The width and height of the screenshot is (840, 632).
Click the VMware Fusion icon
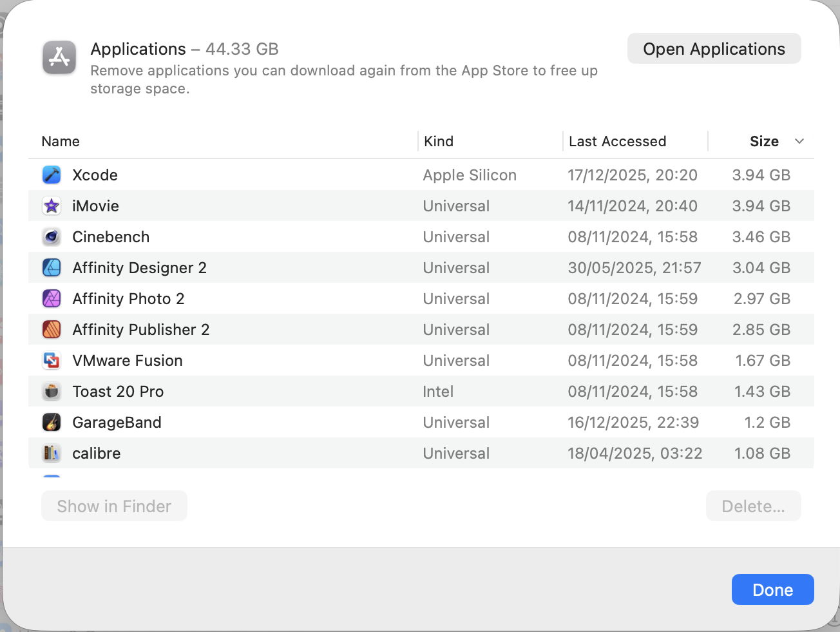coord(52,361)
